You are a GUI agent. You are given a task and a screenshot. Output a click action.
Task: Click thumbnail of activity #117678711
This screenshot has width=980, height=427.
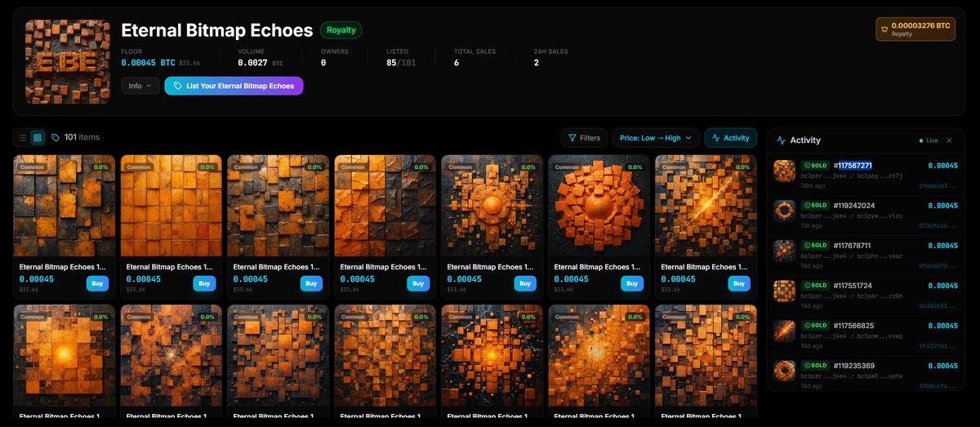pyautogui.click(x=784, y=250)
